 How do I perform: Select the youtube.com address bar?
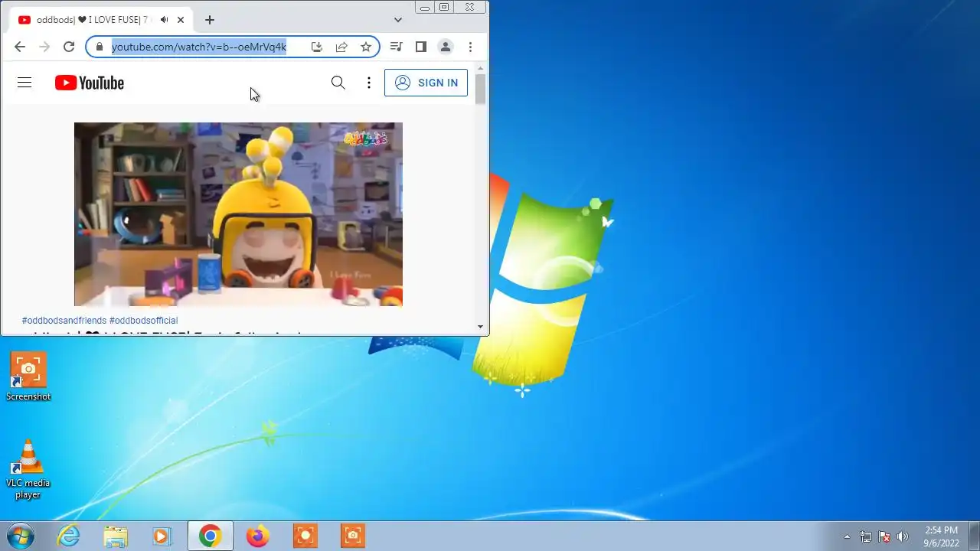pyautogui.click(x=199, y=47)
